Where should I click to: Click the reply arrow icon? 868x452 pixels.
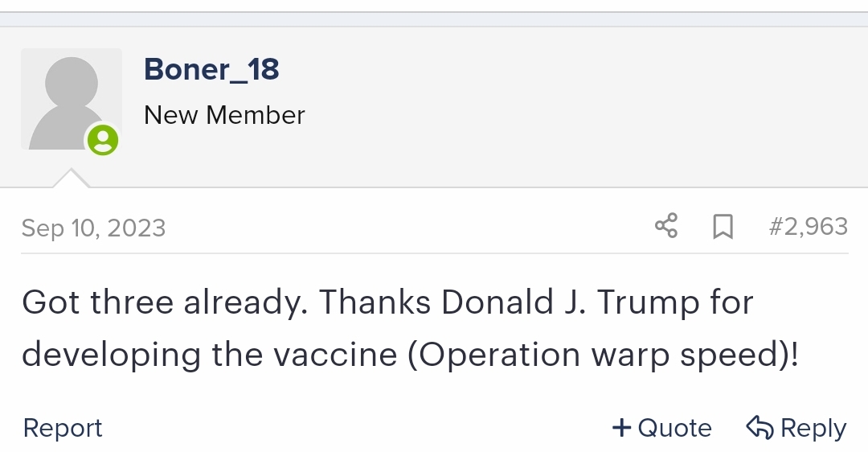tap(759, 428)
